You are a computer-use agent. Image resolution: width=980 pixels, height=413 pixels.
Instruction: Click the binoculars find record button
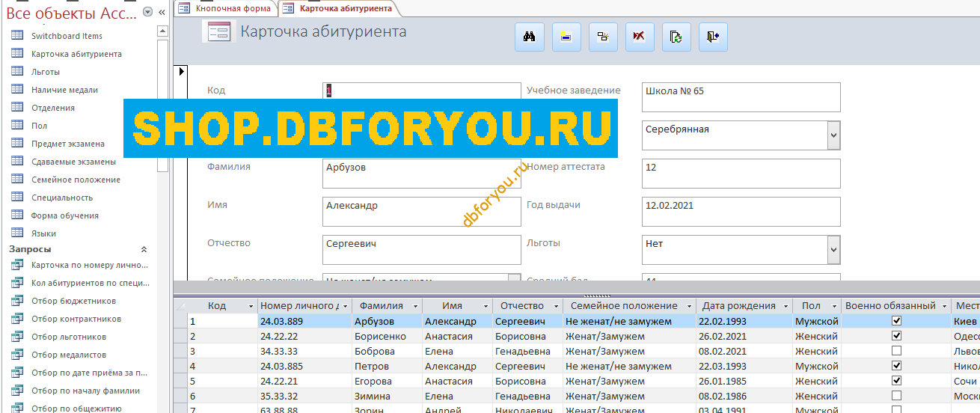(x=530, y=37)
